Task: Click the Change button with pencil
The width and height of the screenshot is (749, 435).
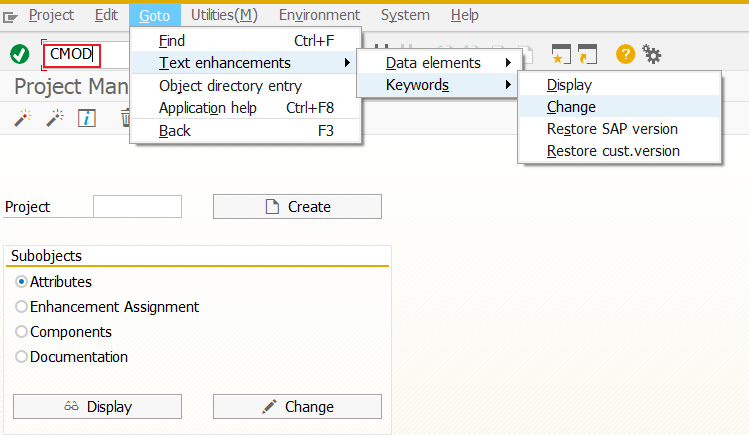Action: click(x=297, y=406)
